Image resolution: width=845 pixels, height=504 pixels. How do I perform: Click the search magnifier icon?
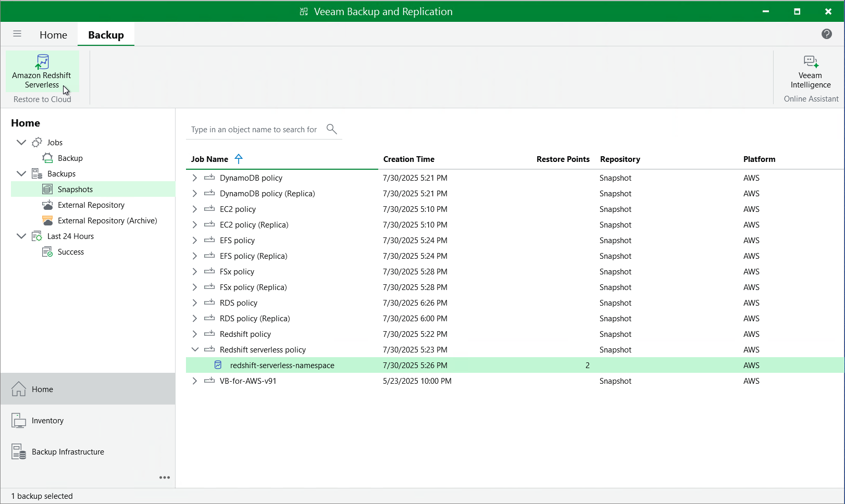pyautogui.click(x=331, y=129)
